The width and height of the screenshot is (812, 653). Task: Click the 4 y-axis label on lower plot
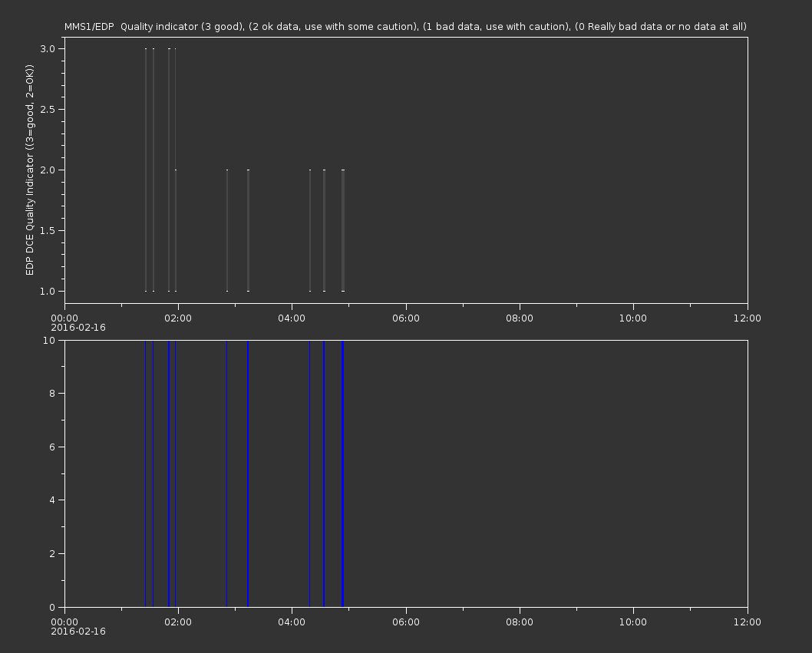52,500
